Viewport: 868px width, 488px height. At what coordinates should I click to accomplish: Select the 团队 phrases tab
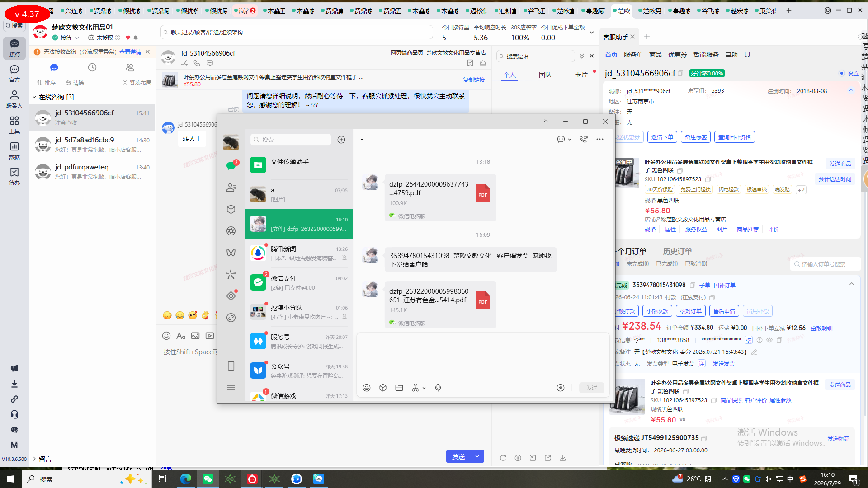click(545, 75)
